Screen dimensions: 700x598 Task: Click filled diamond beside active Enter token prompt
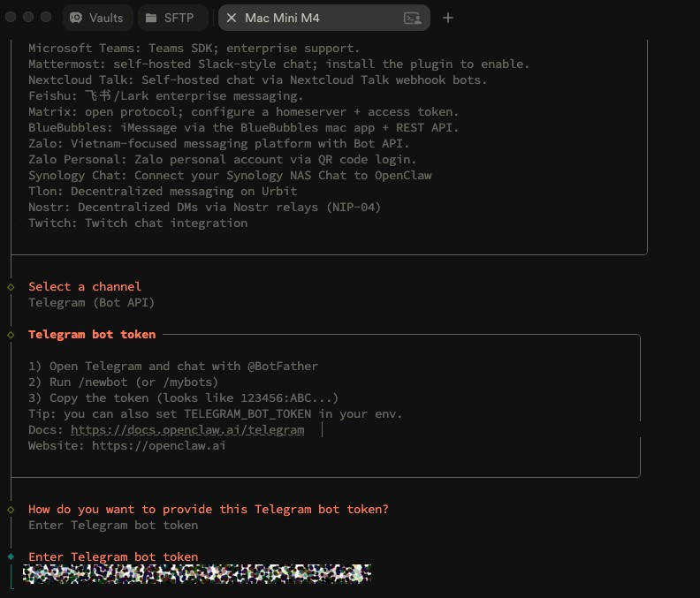coord(11,557)
